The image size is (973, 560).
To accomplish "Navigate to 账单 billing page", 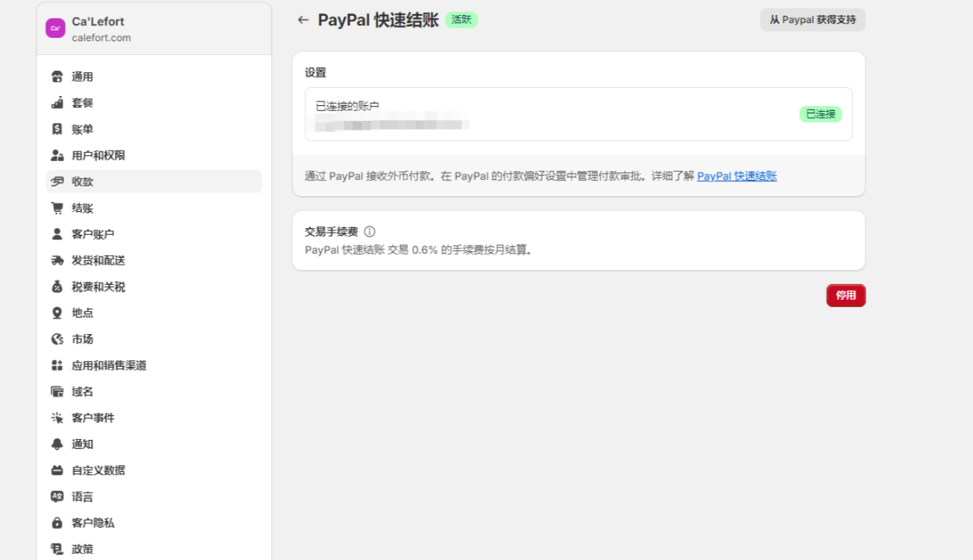I will (x=154, y=129).
